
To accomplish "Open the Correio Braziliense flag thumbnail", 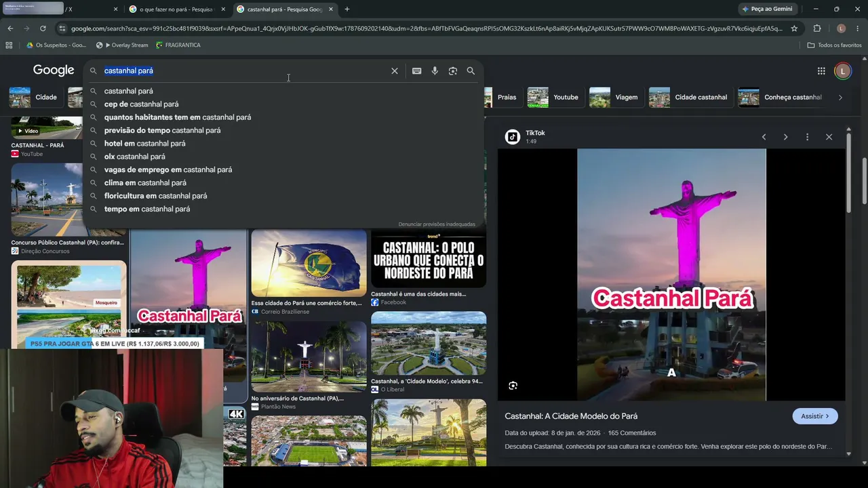I will 309,264.
